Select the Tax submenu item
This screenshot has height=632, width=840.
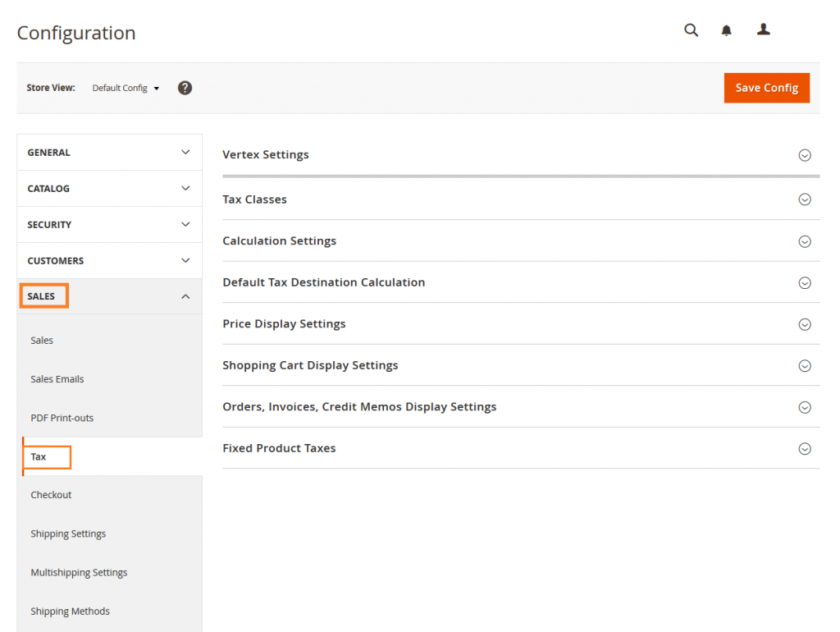(39, 456)
